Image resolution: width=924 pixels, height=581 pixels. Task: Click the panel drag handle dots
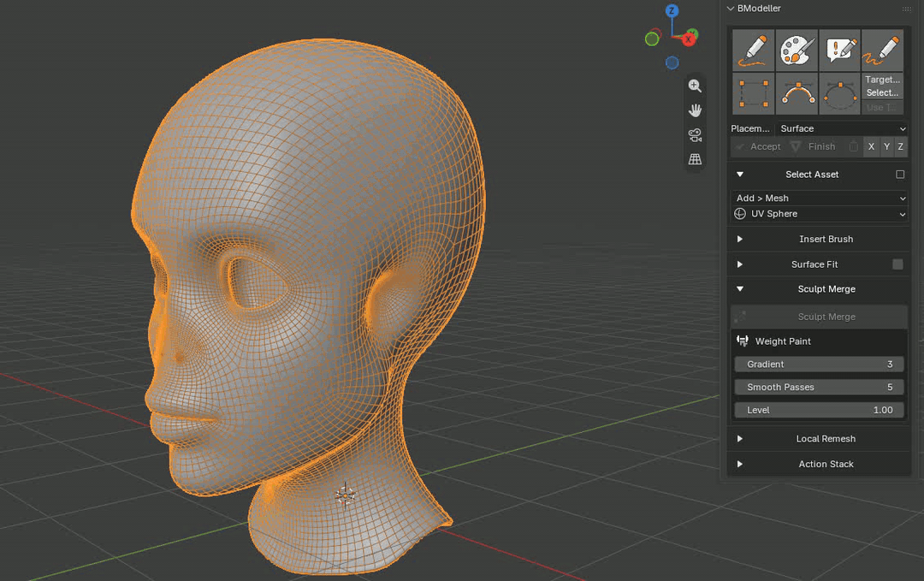[906, 9]
